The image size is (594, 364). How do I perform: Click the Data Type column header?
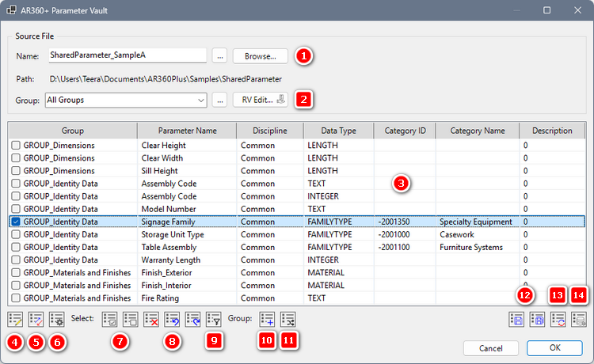coord(339,131)
